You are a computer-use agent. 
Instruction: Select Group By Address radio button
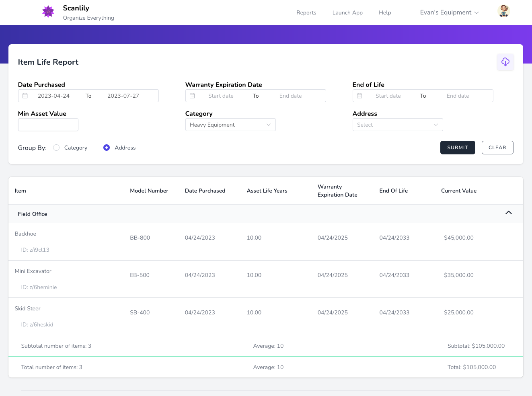[107, 148]
